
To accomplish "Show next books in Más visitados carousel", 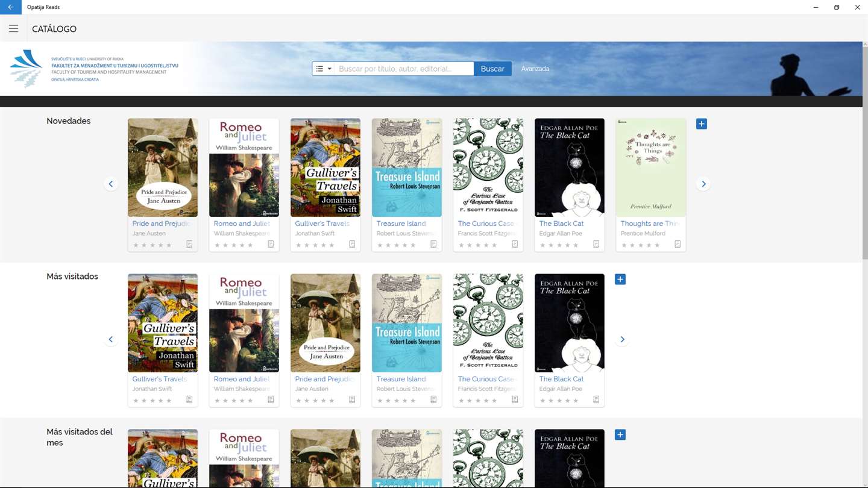I will coord(622,339).
